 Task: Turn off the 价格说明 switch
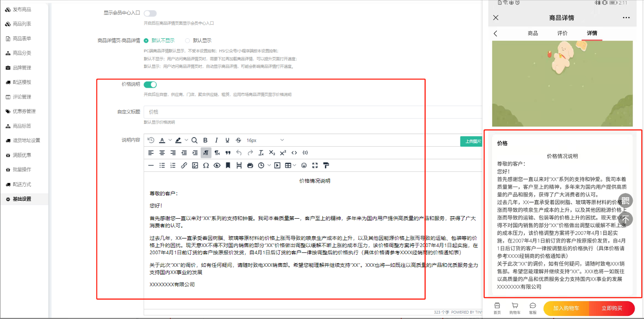pyautogui.click(x=150, y=85)
